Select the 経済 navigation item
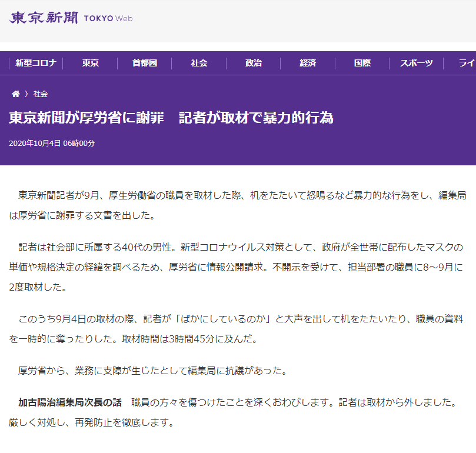 click(x=308, y=63)
